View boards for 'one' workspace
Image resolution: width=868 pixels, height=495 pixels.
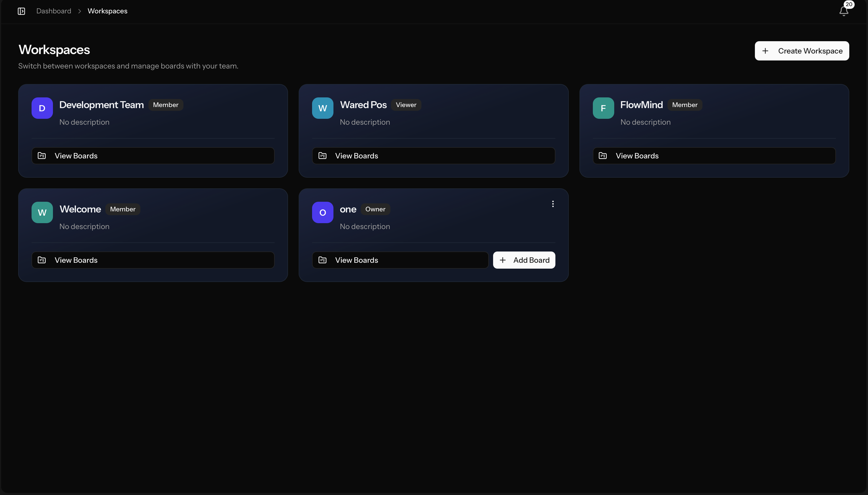pos(400,260)
